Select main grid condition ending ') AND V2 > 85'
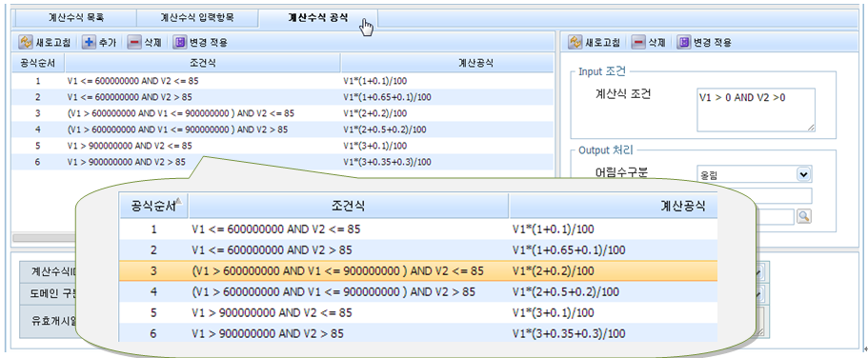This screenshot has width=868, height=358. [x=177, y=130]
